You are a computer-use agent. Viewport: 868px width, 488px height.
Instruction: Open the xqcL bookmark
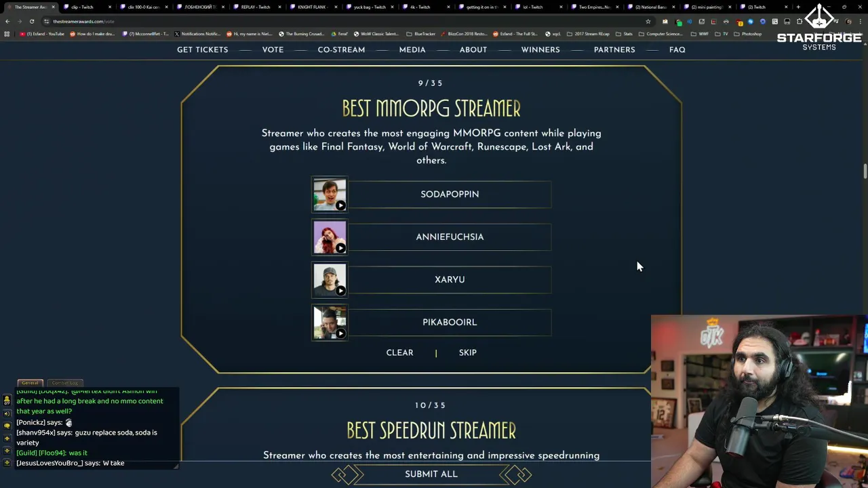coord(553,34)
